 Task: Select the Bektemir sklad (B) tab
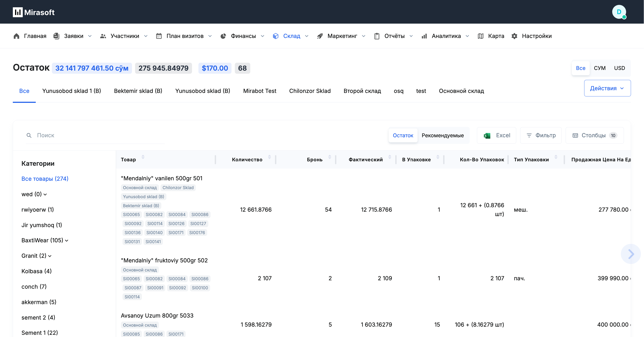point(138,91)
